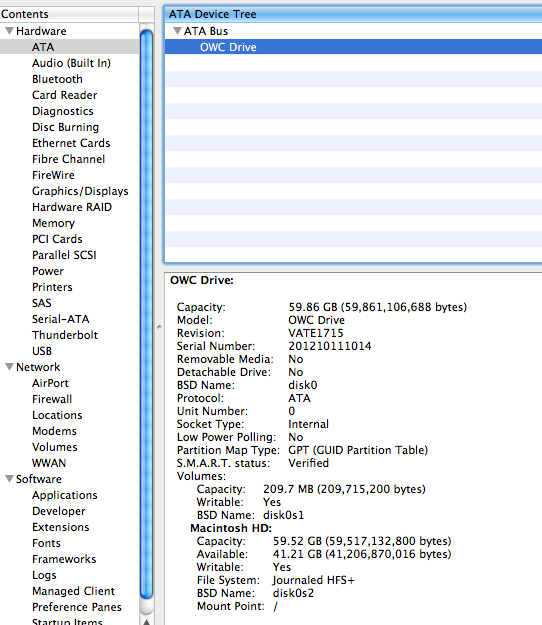542x625 pixels.
Task: Select Firewall under Network
Action: [52, 399]
